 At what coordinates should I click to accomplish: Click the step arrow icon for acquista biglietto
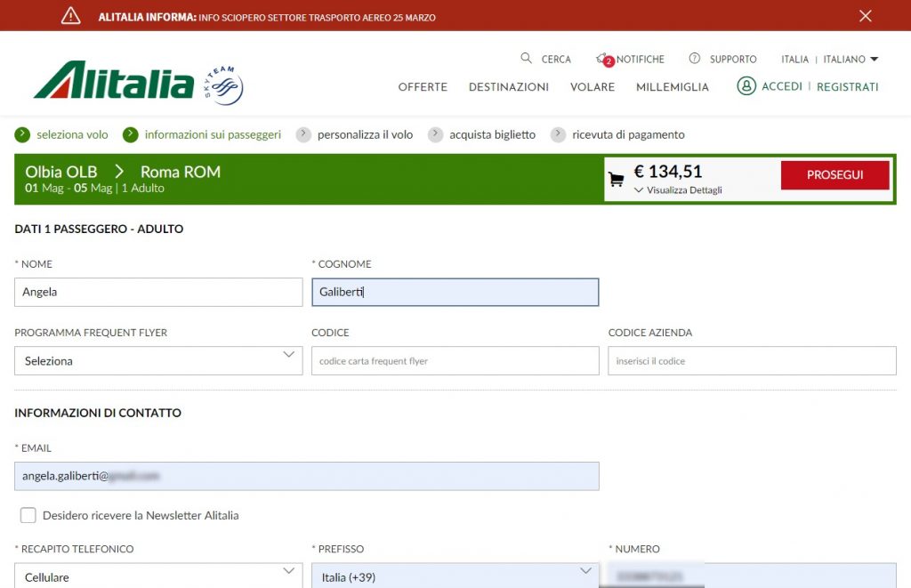click(435, 135)
